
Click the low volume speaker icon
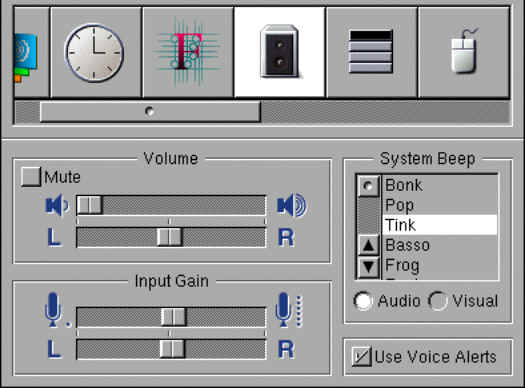tap(57, 205)
